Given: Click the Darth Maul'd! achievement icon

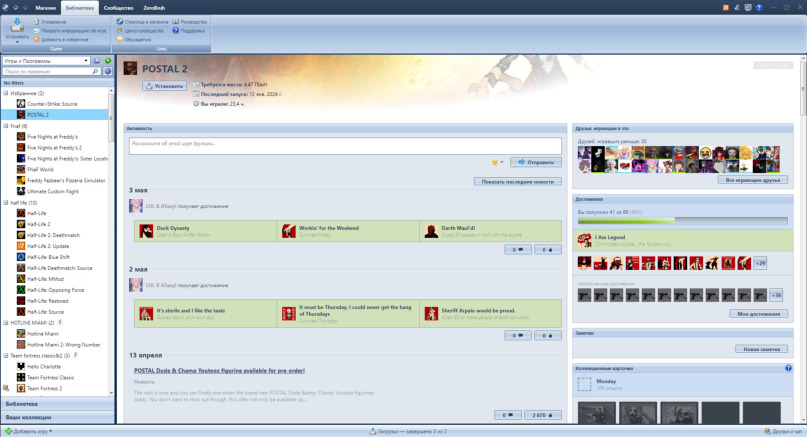Looking at the screenshot, I should pos(431,231).
